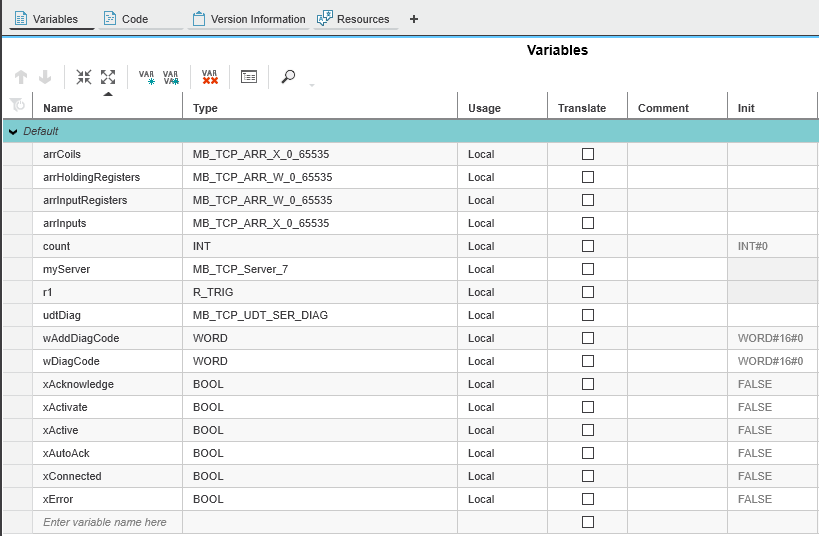Click the add new variable VAR icon

tap(147, 77)
